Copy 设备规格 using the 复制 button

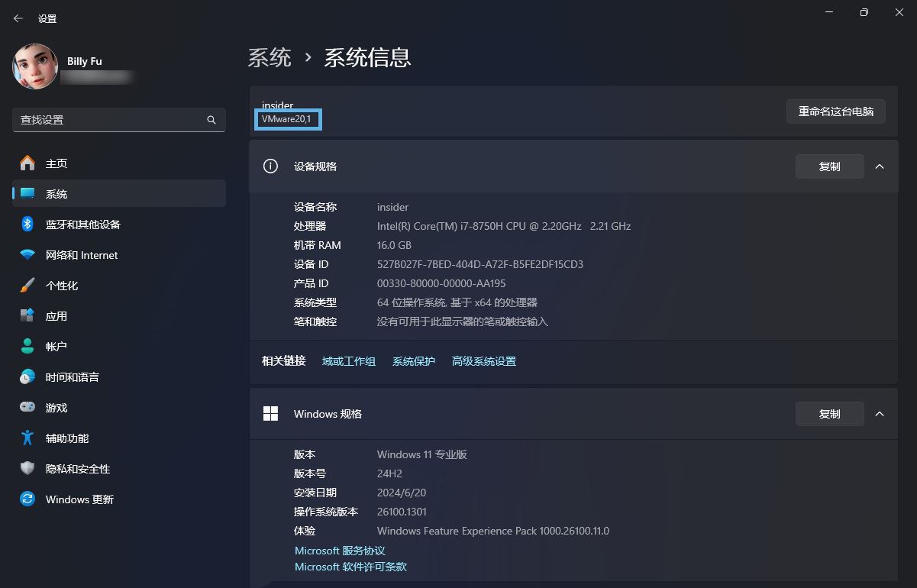829,166
